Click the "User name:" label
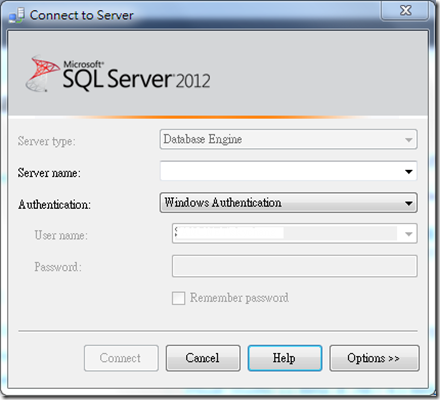The image size is (440, 400). (x=61, y=235)
